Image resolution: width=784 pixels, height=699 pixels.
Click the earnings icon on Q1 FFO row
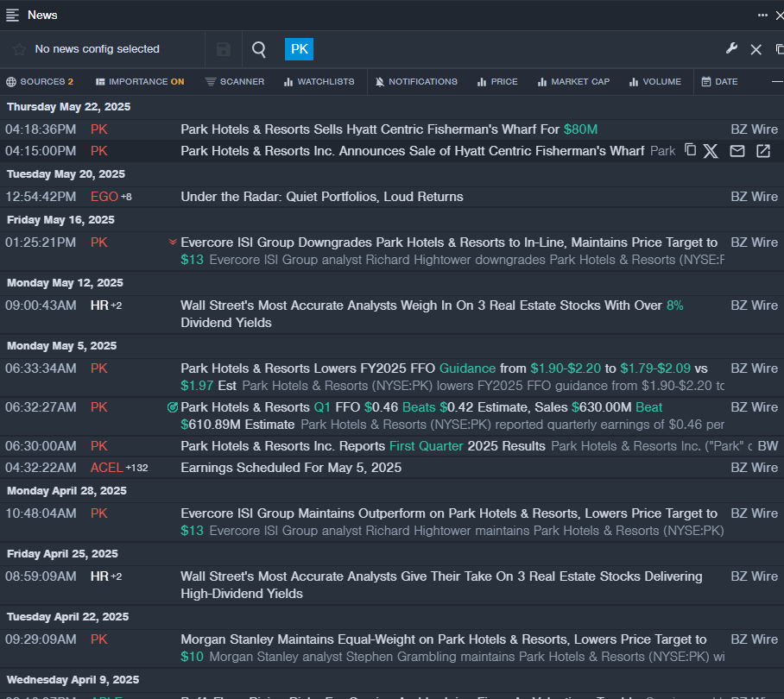click(173, 407)
